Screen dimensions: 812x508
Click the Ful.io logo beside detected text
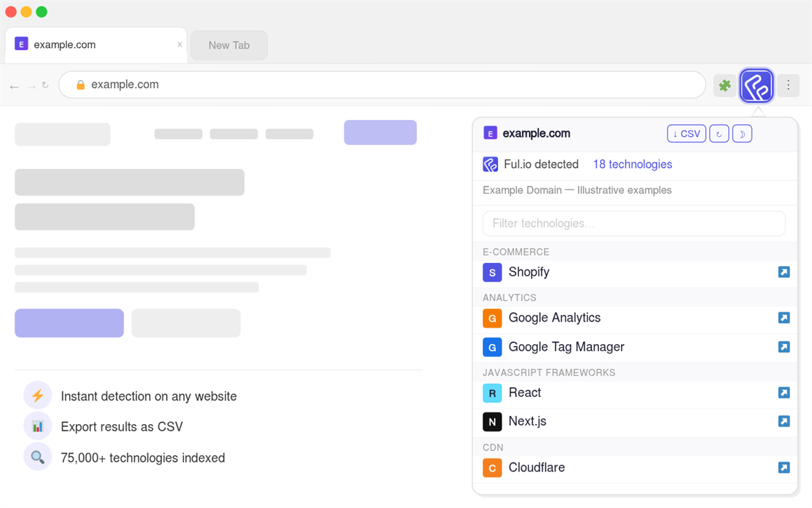(x=491, y=165)
